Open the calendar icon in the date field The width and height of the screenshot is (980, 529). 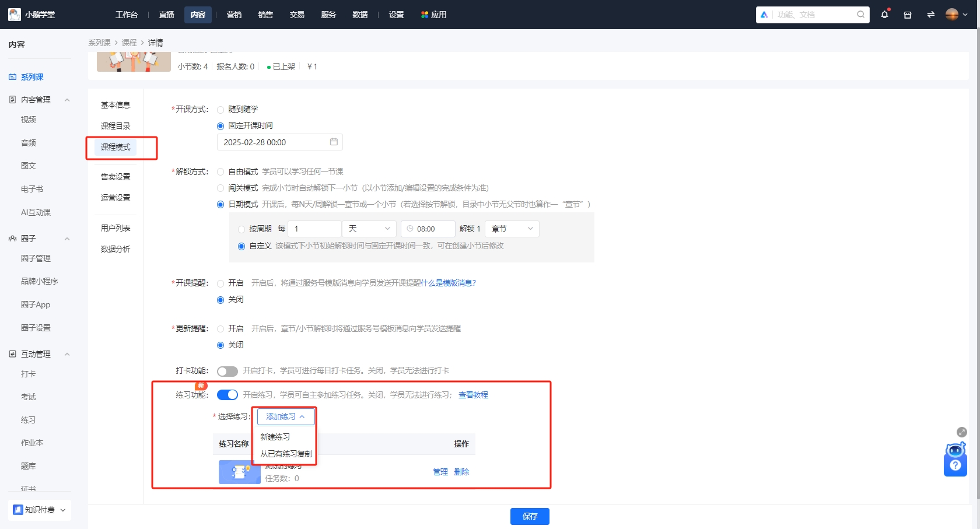pos(334,142)
